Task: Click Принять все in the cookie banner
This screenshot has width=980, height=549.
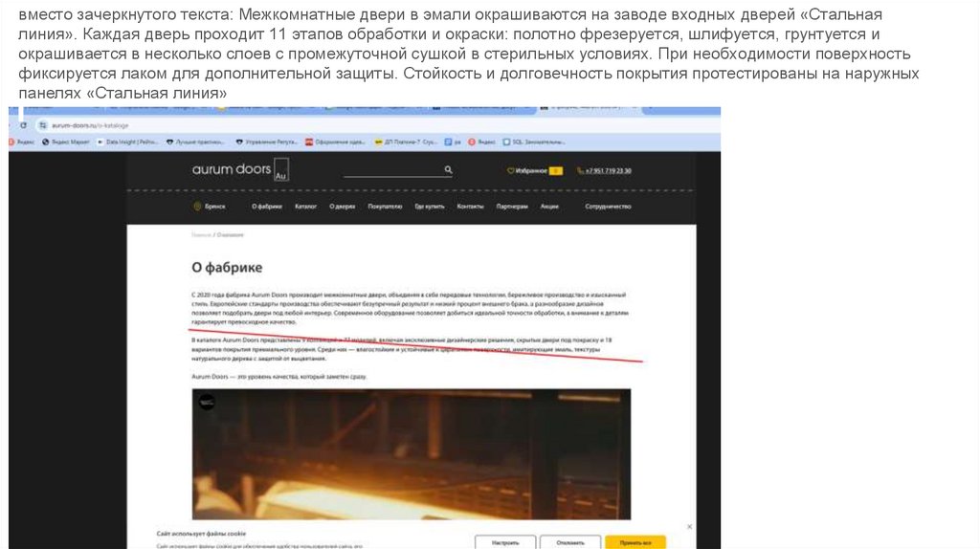Action: click(x=635, y=542)
